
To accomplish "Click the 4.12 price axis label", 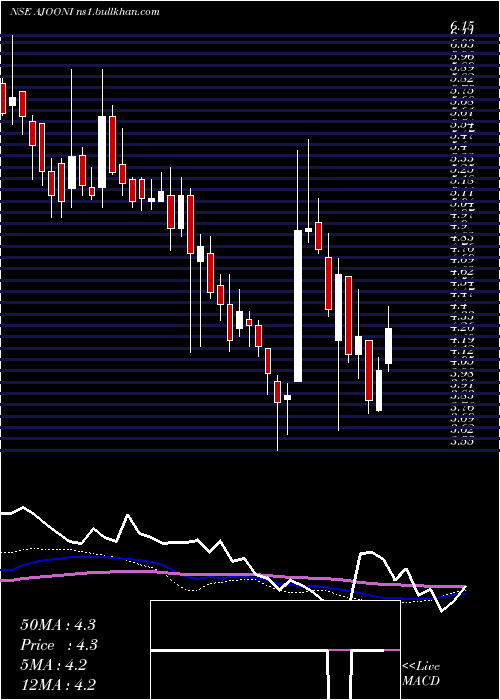I will [x=462, y=351].
